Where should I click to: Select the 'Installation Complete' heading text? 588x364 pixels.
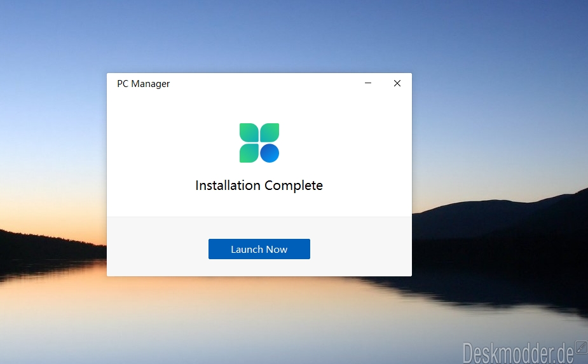259,185
